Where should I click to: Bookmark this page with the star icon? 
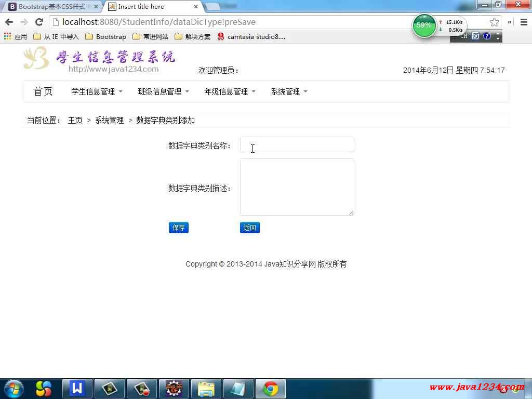494,22
